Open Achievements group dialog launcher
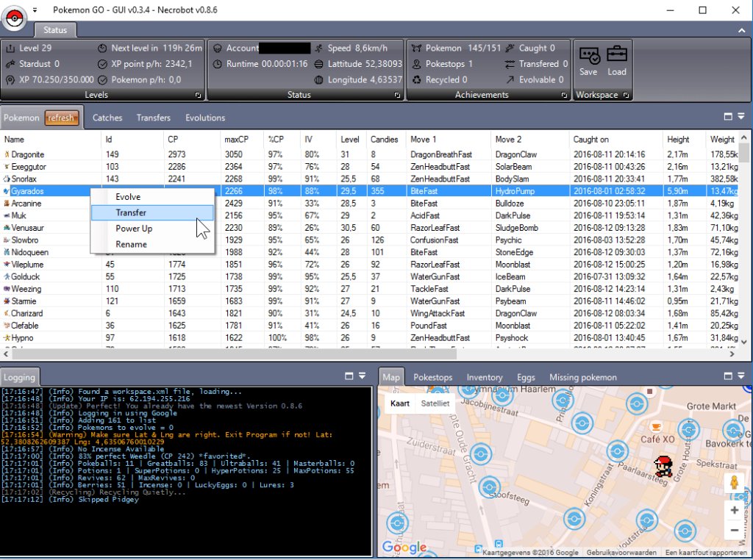Viewport: 753px width, 560px height. pyautogui.click(x=564, y=95)
